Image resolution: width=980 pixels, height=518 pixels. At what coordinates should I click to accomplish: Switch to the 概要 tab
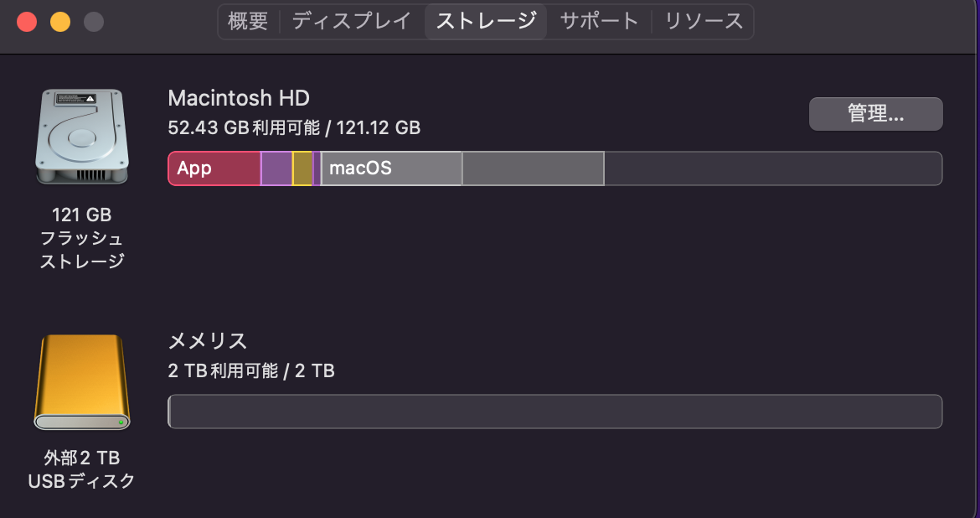click(x=248, y=22)
